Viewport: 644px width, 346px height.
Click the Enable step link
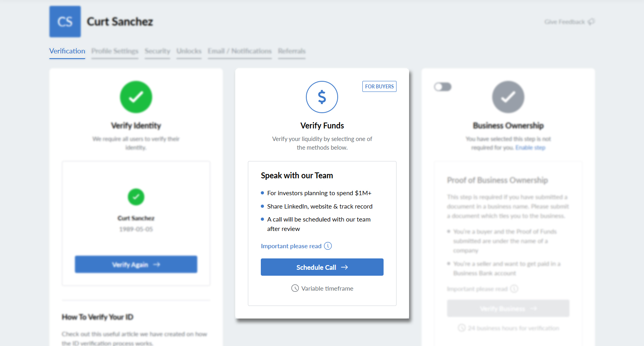coord(530,148)
